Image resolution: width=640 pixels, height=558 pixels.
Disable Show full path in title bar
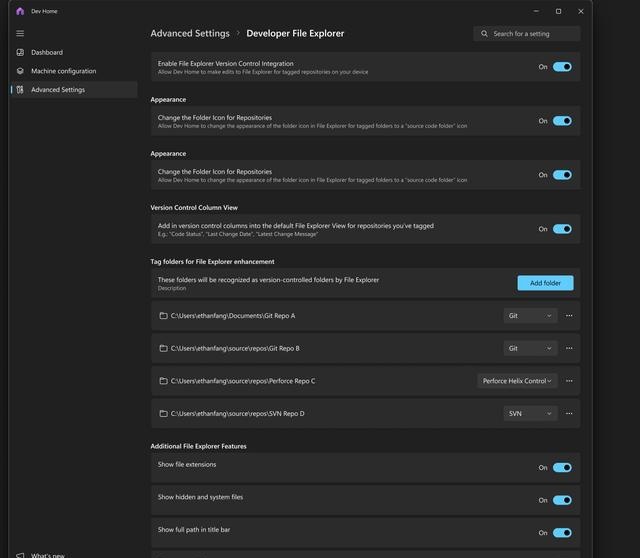(x=562, y=532)
